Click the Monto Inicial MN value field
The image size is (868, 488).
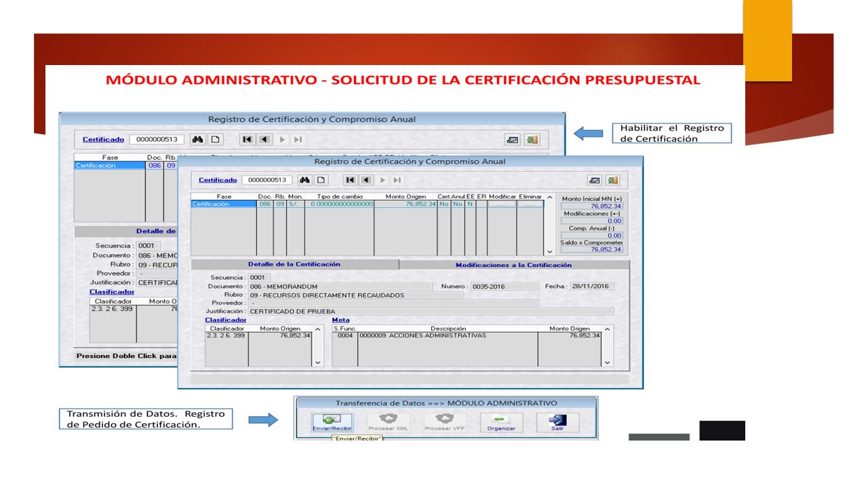[x=592, y=206]
